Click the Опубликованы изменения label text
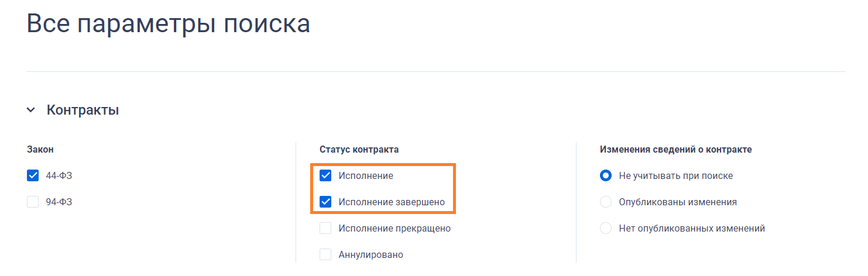 tap(677, 202)
